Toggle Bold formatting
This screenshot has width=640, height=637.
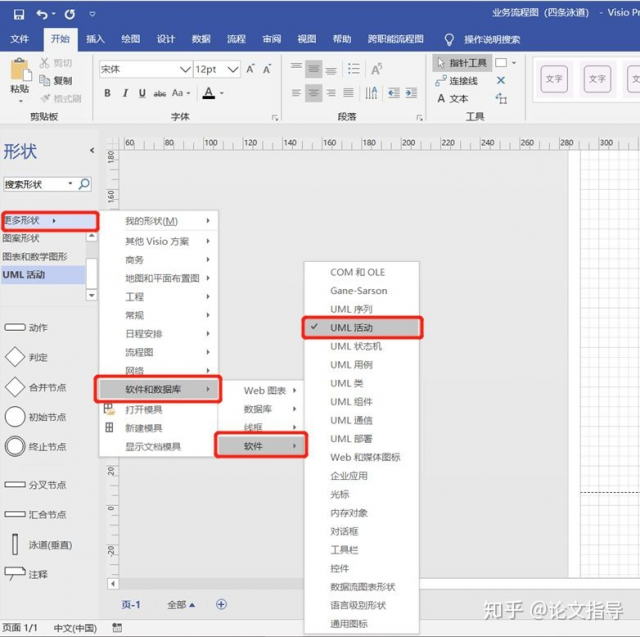pos(107,93)
